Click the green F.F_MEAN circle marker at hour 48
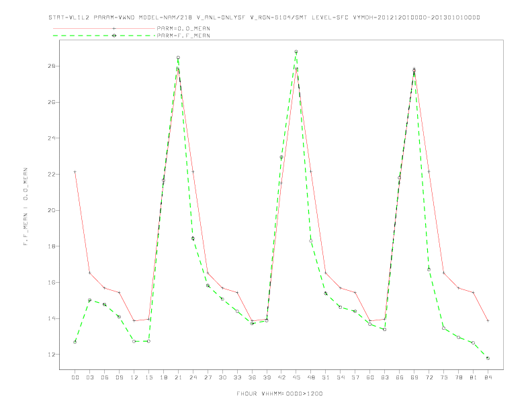Screen dimensions: 532x411 pyautogui.click(x=311, y=241)
